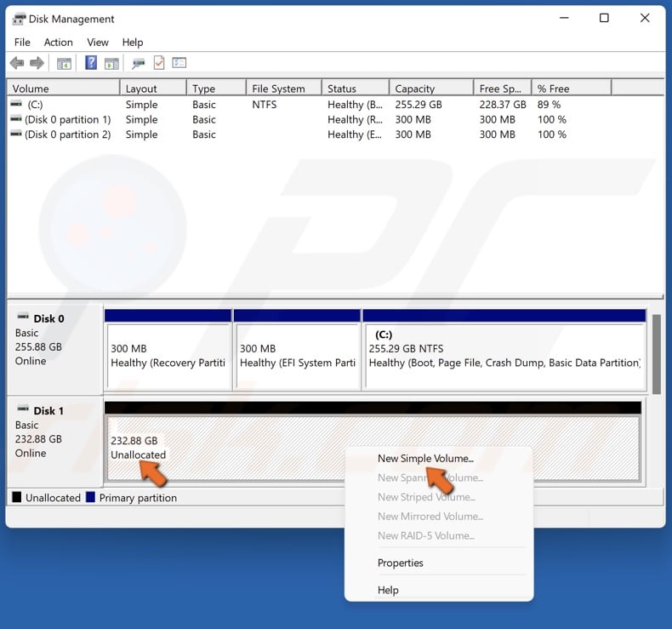Click the Rescan Disks toolbar icon

[x=138, y=64]
